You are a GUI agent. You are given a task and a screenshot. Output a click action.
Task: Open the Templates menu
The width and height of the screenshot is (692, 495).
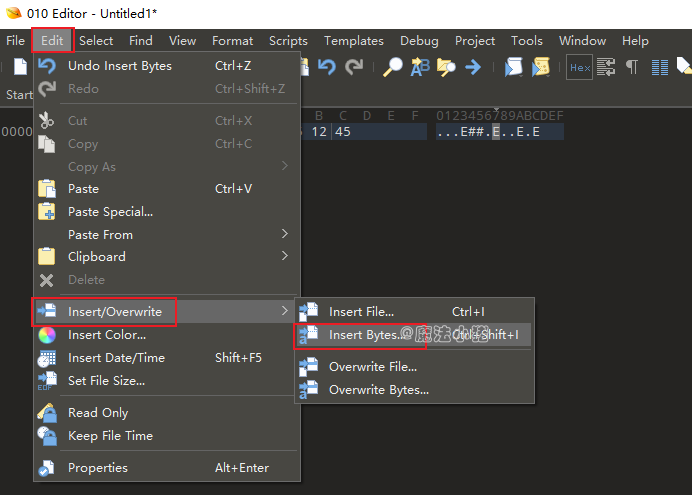pos(354,41)
